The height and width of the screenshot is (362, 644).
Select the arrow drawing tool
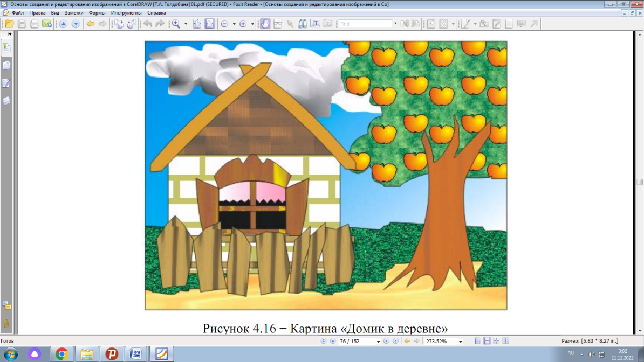pyautogui.click(x=534, y=24)
